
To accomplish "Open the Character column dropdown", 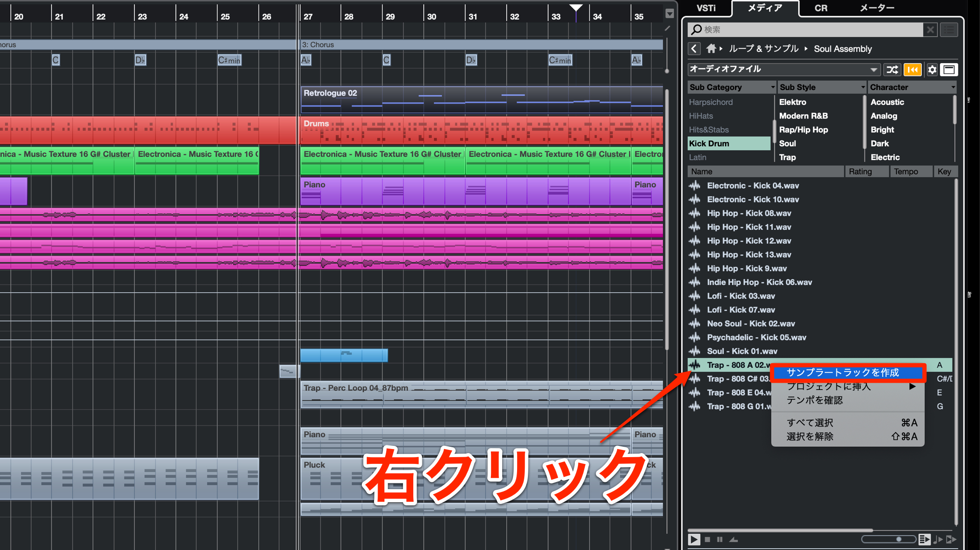I will [912, 87].
